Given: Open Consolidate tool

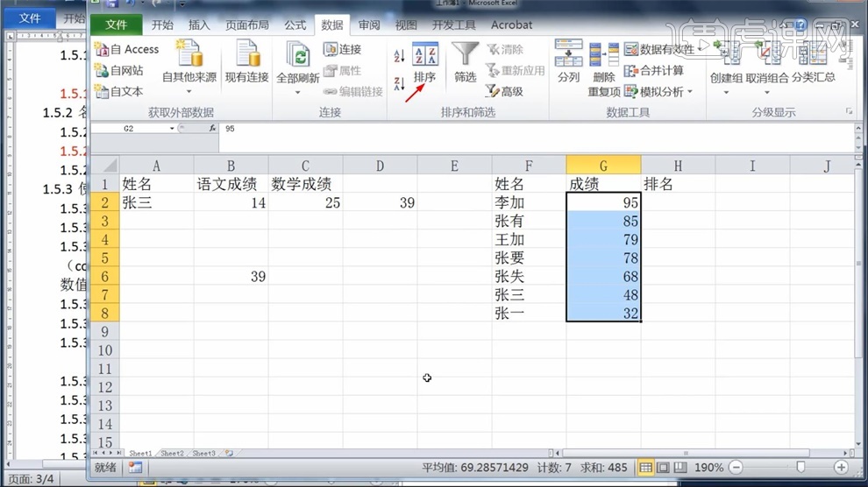Looking at the screenshot, I should (654, 71).
